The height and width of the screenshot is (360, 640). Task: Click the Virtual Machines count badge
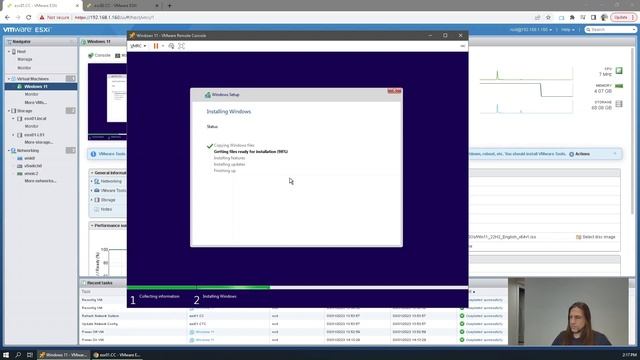[x=71, y=79]
